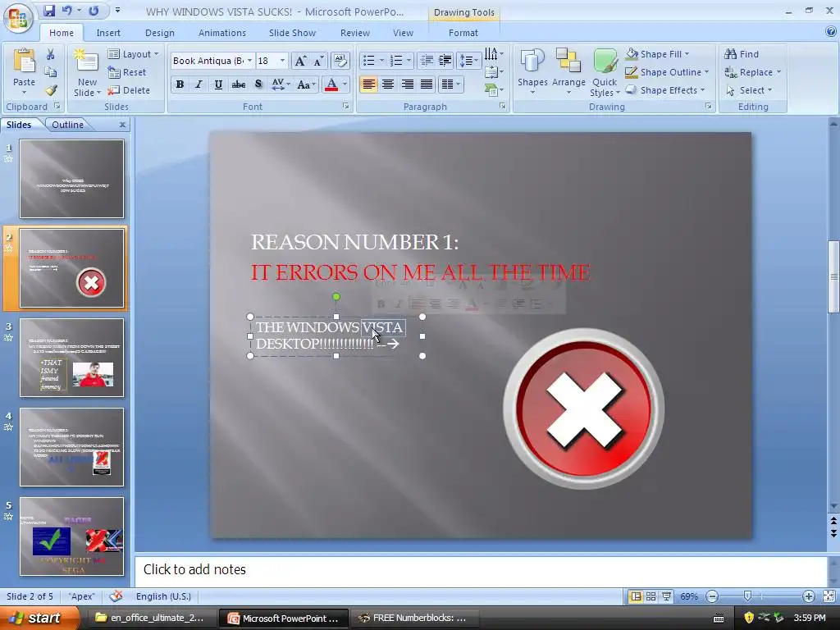This screenshot has height=630, width=840.
Task: Copy the selection icon
Action: pyautogui.click(x=50, y=72)
